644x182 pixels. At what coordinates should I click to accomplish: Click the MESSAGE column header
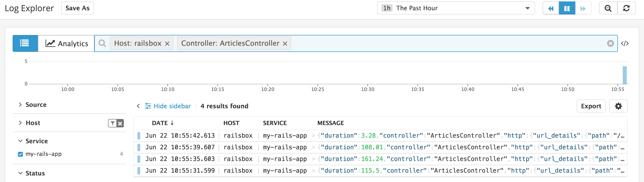330,123
